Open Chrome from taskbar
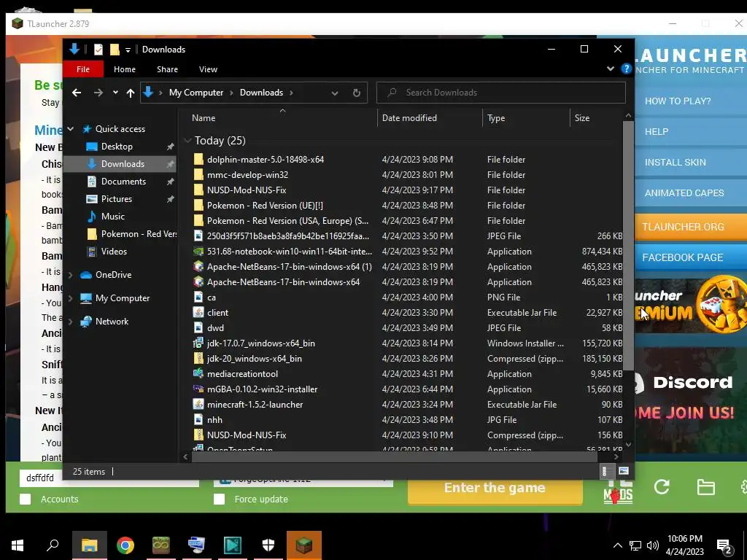The width and height of the screenshot is (747, 560). tap(125, 545)
